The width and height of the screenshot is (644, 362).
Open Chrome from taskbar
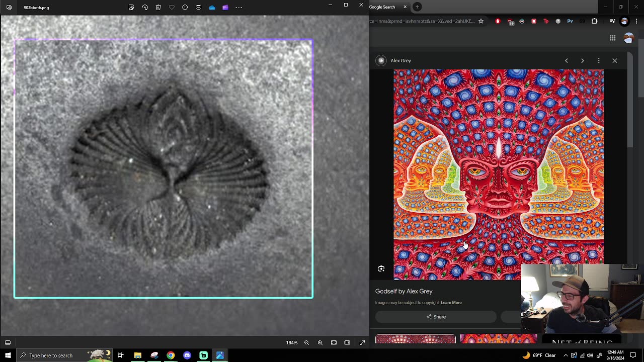[171, 355]
